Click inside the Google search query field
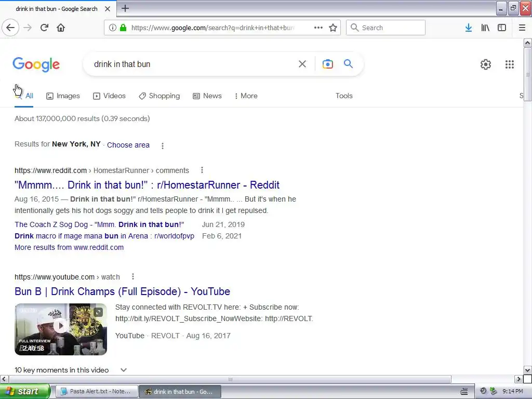The height and width of the screenshot is (399, 532). pos(190,64)
